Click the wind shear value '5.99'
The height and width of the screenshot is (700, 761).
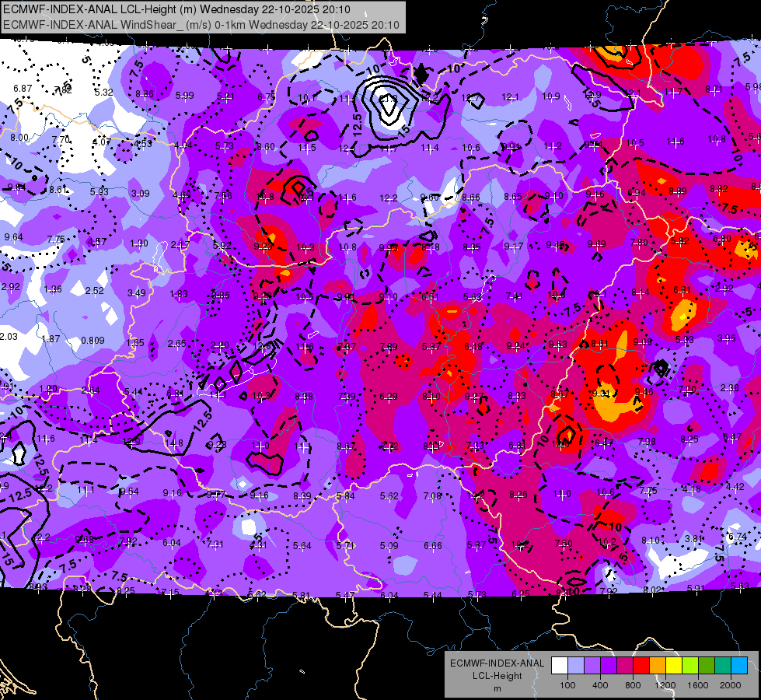coord(184,95)
